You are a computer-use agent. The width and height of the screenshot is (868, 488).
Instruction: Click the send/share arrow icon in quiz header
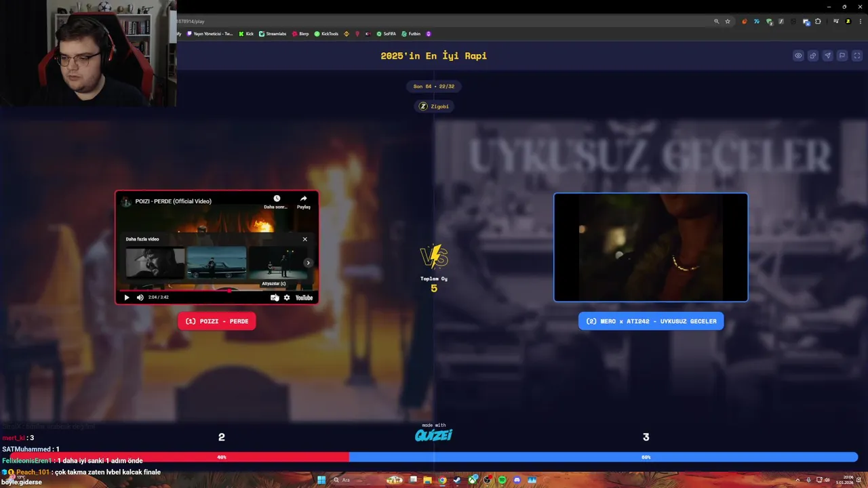point(827,56)
